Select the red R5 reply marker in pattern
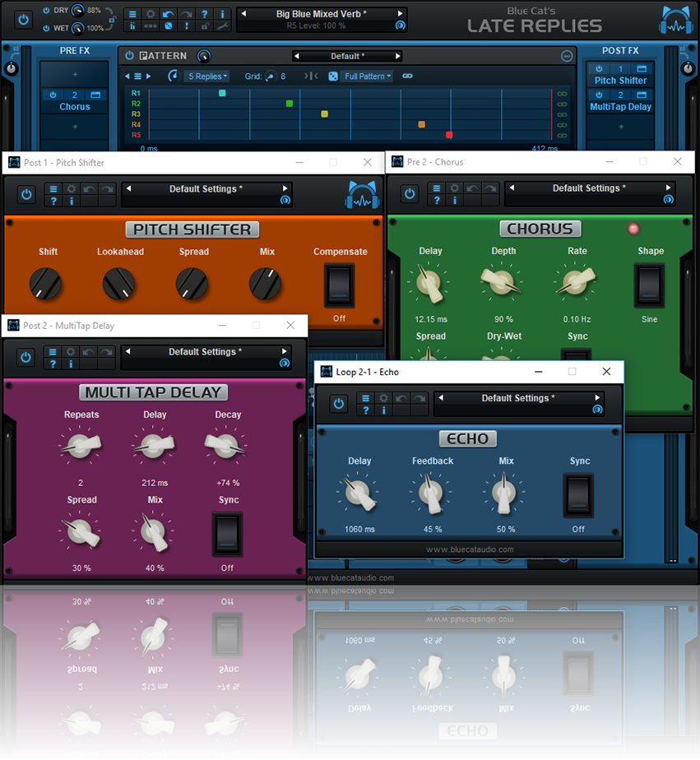This screenshot has width=700, height=760. pyautogui.click(x=449, y=134)
